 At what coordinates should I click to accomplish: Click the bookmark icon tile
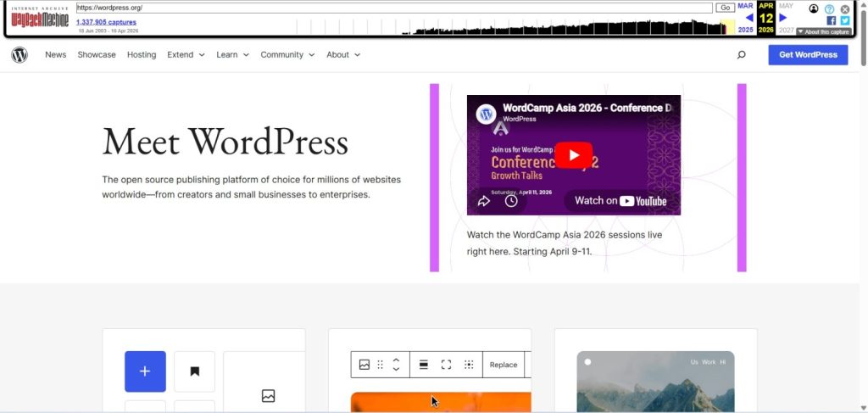(194, 371)
